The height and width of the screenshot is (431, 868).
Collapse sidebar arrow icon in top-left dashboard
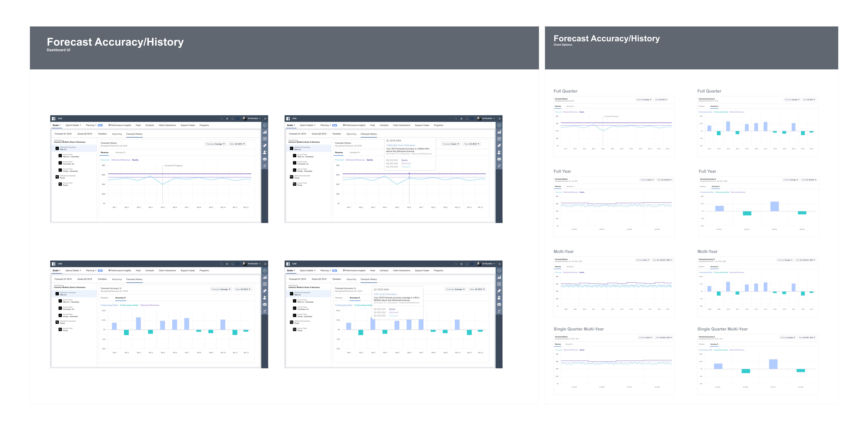pyautogui.click(x=265, y=125)
